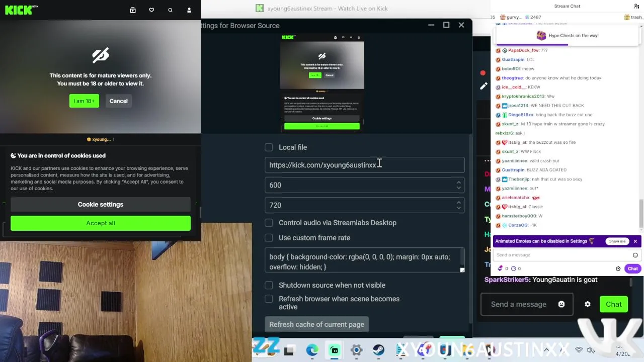Screen dimensions: 644x362
Task: Dismiss the Animated Emotes banner
Action: (635, 241)
